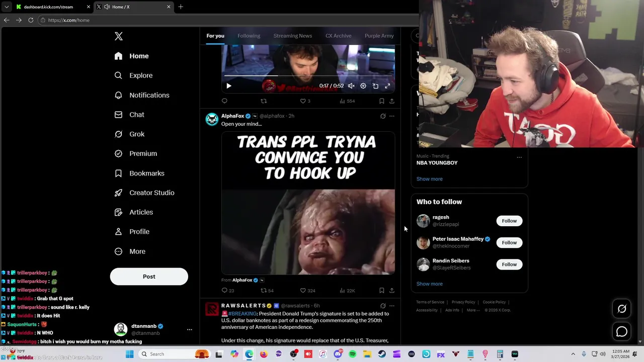Follow Randin Seibers

tap(509, 264)
